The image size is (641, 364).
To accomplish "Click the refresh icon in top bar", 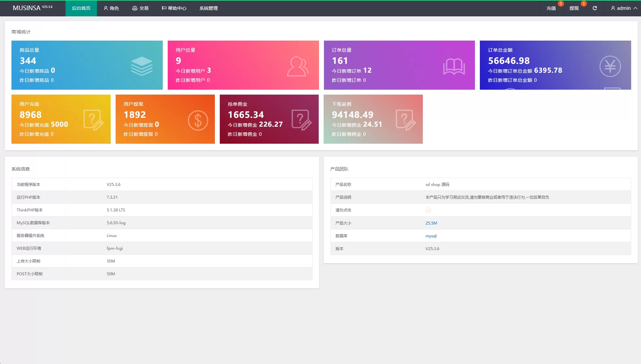I will [x=594, y=8].
